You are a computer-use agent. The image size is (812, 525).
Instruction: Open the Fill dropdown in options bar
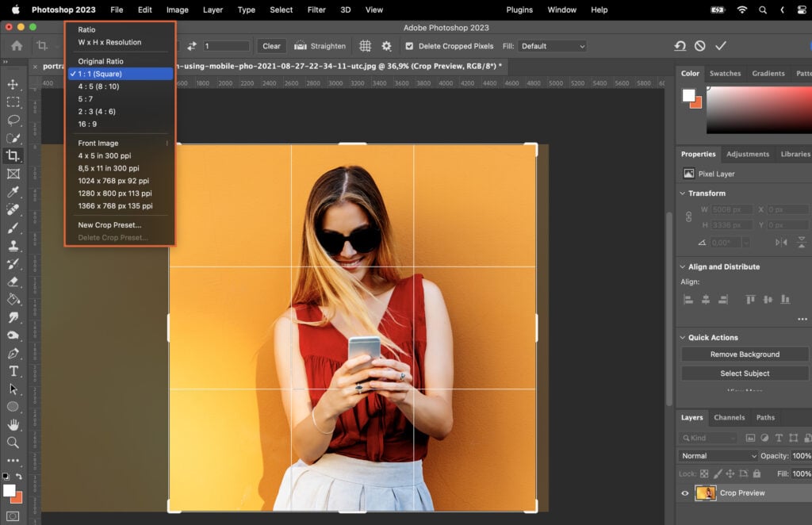pos(553,46)
